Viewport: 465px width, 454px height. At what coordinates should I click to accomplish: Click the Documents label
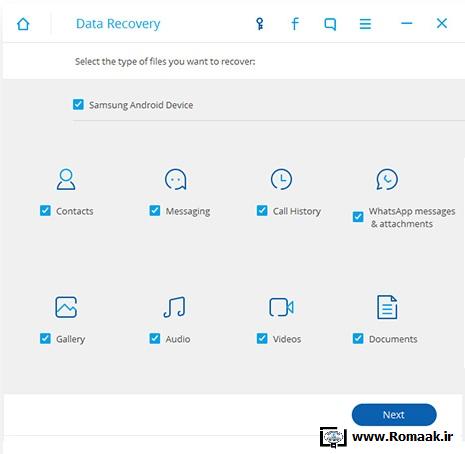(x=393, y=339)
